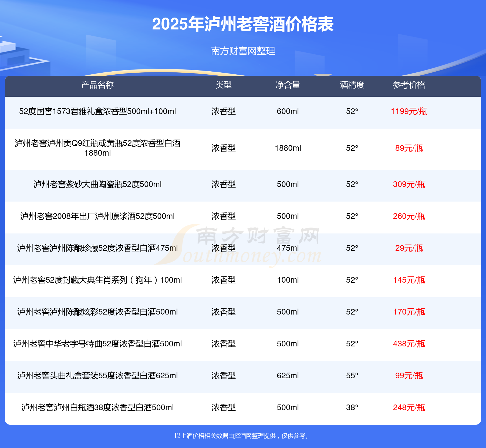Click the price "89元/瓶"
486x448 pixels.
(409, 148)
